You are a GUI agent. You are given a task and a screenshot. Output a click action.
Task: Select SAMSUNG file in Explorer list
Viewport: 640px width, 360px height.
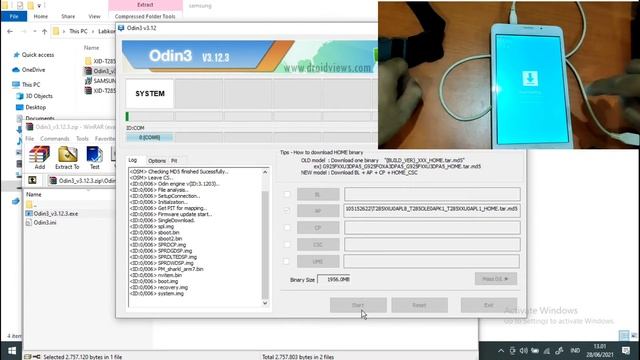(x=100, y=81)
